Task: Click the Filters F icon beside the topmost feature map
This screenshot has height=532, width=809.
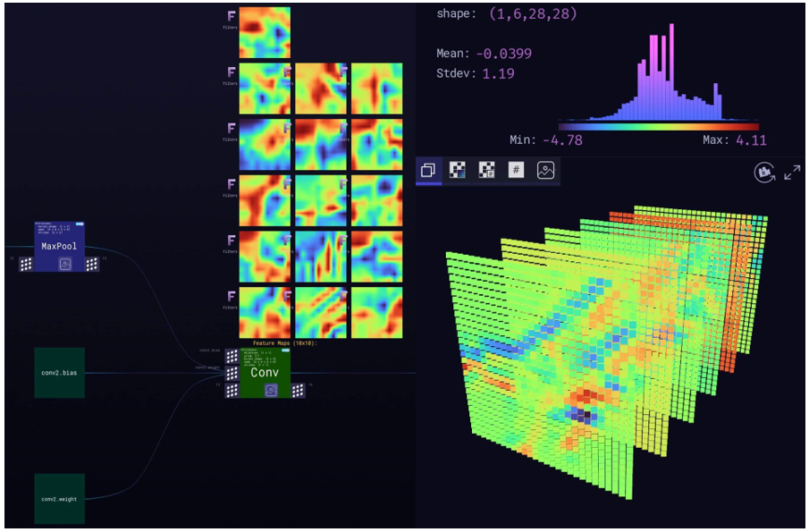Action: coord(232,17)
